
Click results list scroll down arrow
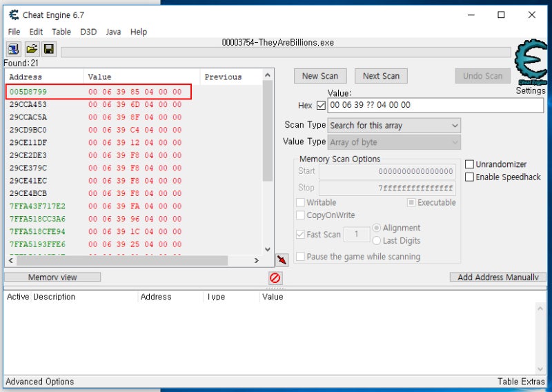[x=268, y=249]
